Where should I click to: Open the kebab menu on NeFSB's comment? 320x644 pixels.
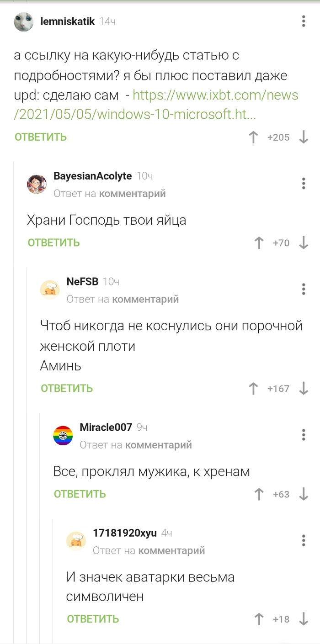coord(303,289)
